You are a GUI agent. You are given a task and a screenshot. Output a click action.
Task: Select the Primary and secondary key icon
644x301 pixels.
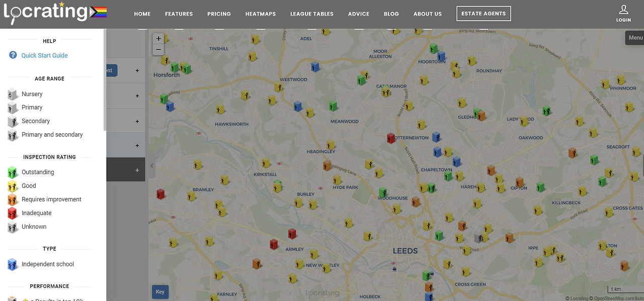pyautogui.click(x=13, y=135)
